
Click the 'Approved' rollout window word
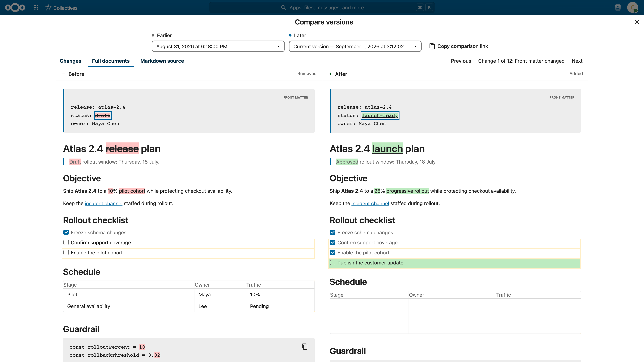coord(347,162)
